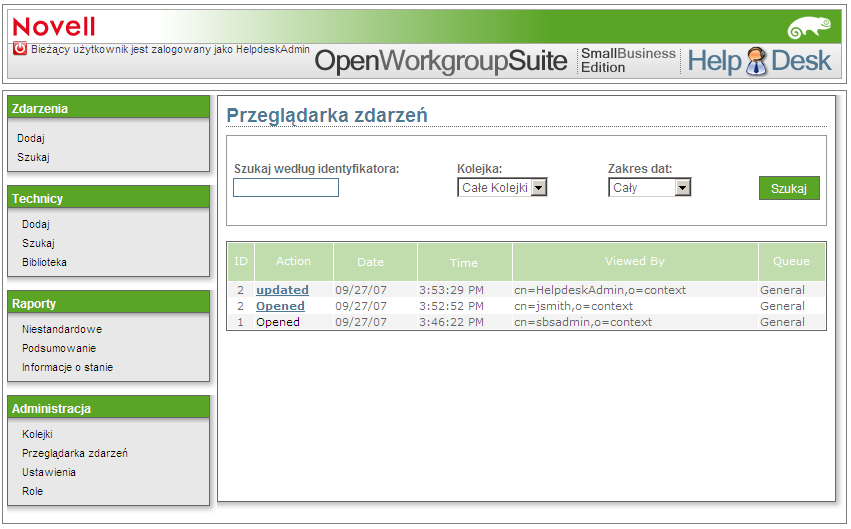Viewport: 851px width, 529px height.
Task: Open Ustawienia under Administracja
Action: pos(49,472)
